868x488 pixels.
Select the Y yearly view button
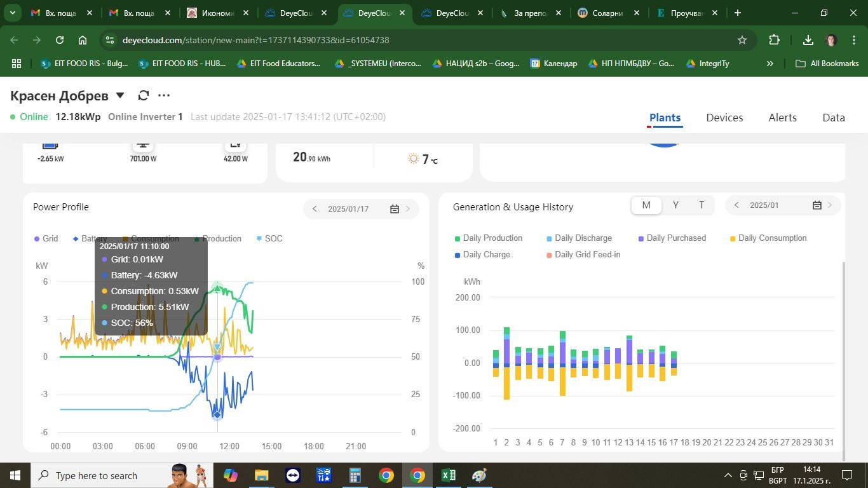pyautogui.click(x=675, y=205)
